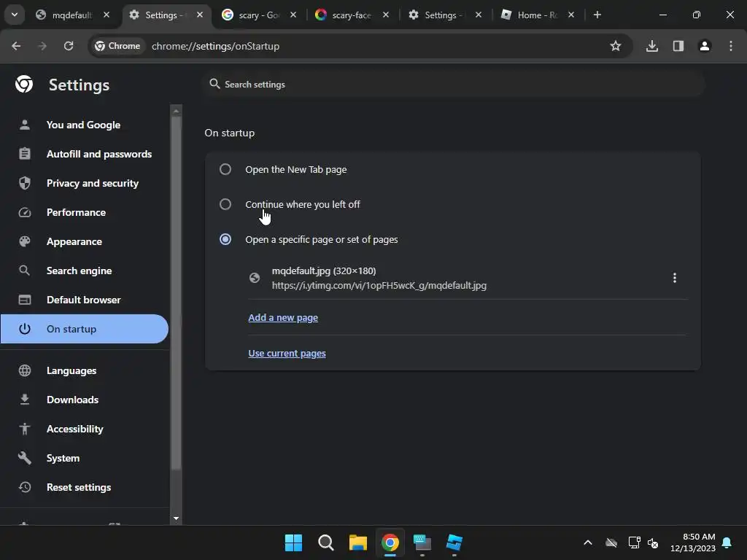Bookmark this page with the star
This screenshot has width=747, height=560.
616,46
